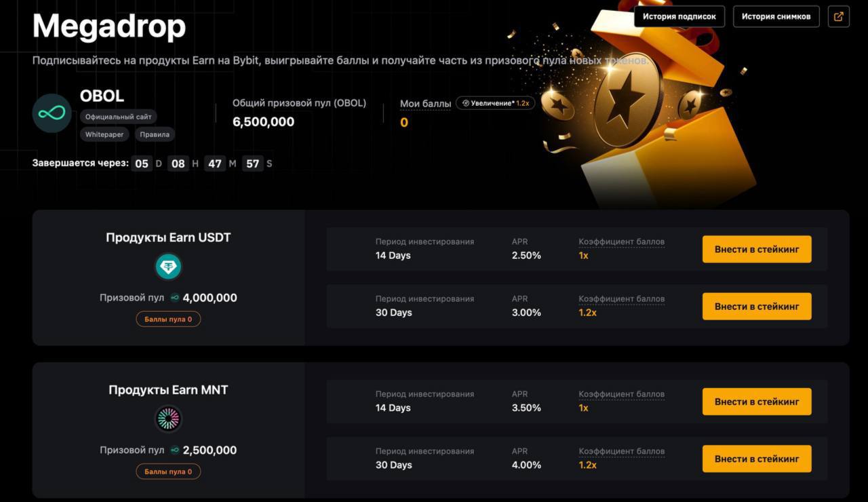Screen dimensions: 868x502
Task: Click OBOL icon beside 2,500,000 prize pool
Action: tap(174, 450)
